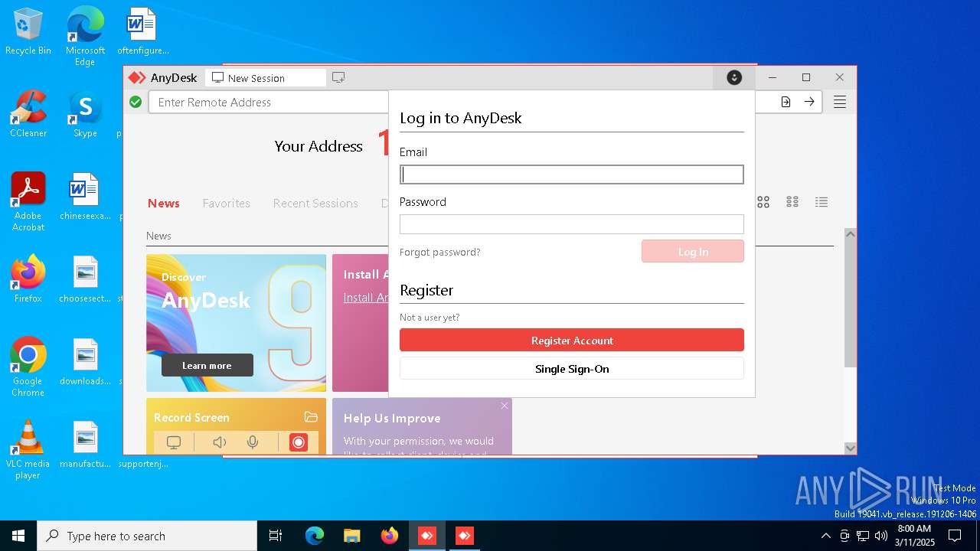Open the AnyDesk hamburger menu

click(840, 102)
